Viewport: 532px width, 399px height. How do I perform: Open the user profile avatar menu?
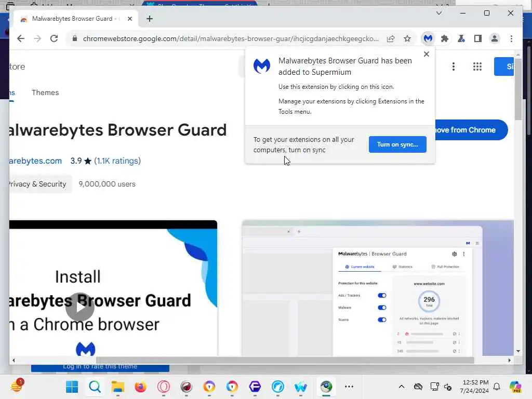click(x=495, y=38)
